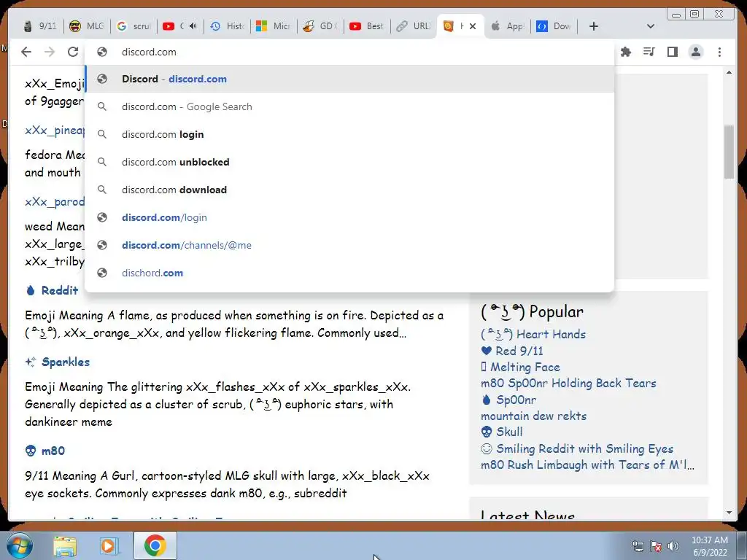Open the Sparkles heading link
The image size is (747, 560).
tap(66, 362)
